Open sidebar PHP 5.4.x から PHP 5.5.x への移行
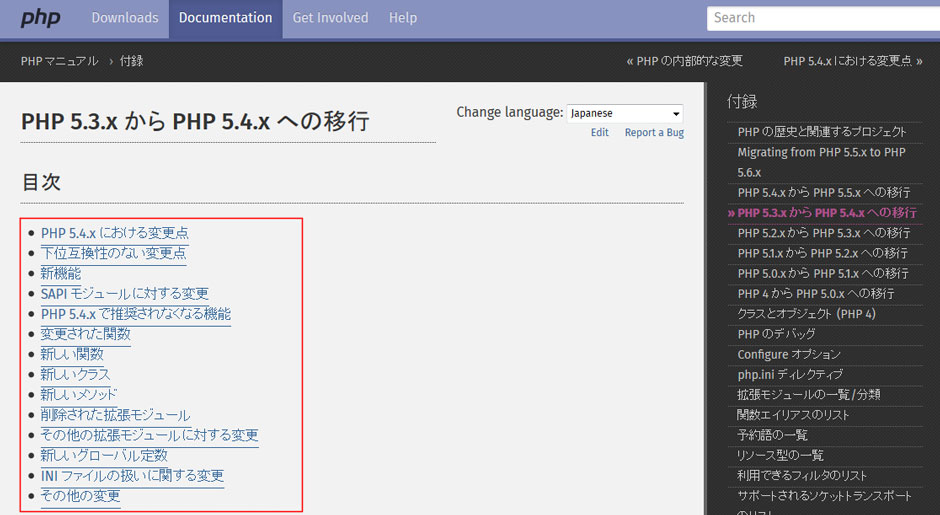 [x=824, y=192]
